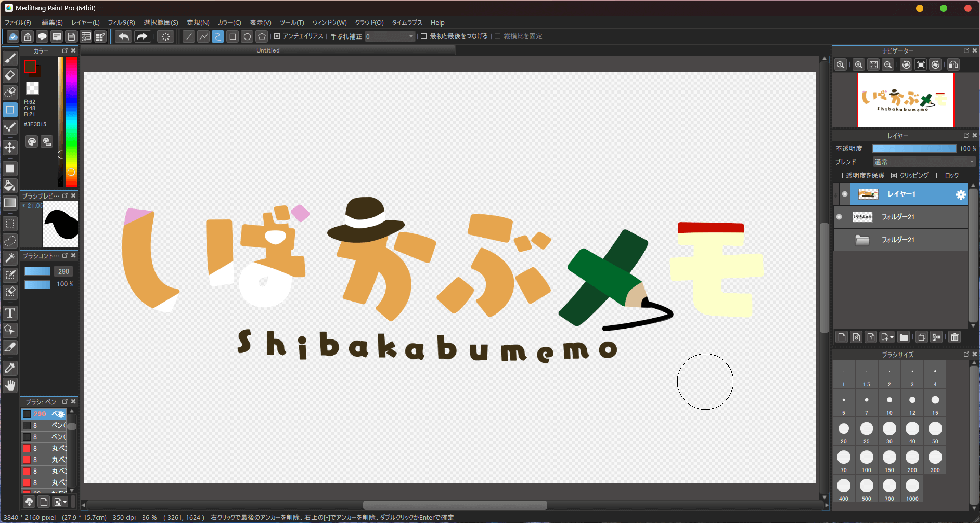Click the layer 不透明度 slider
980x523 pixels.
click(x=914, y=149)
